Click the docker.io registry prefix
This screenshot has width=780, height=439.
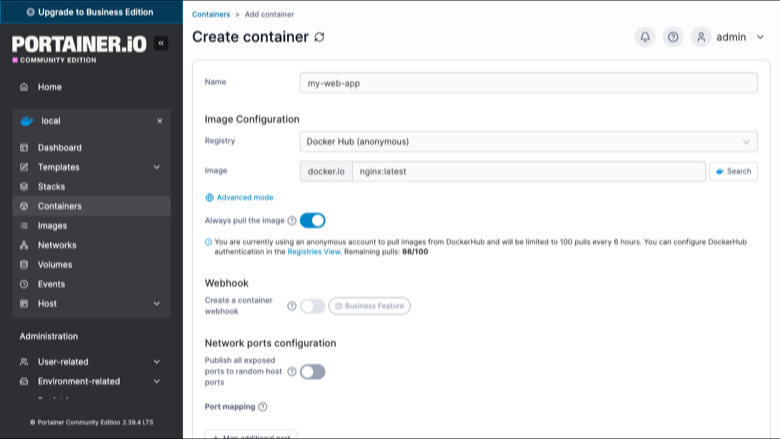pyautogui.click(x=326, y=172)
